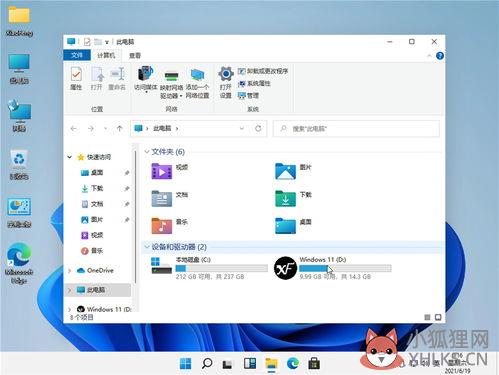This screenshot has width=499, height=375.
Task: Click the navigation pane scrollbar
Action: point(135,217)
